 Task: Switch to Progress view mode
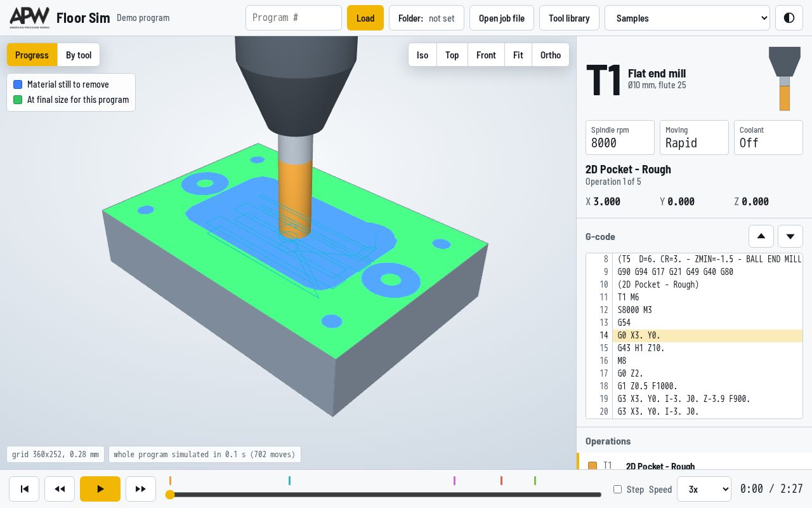[x=32, y=55]
